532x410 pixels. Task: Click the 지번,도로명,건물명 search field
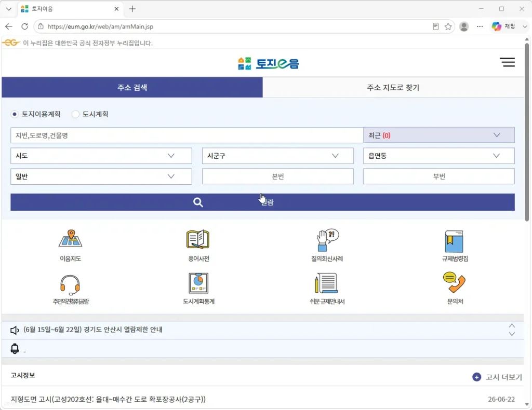tap(187, 135)
